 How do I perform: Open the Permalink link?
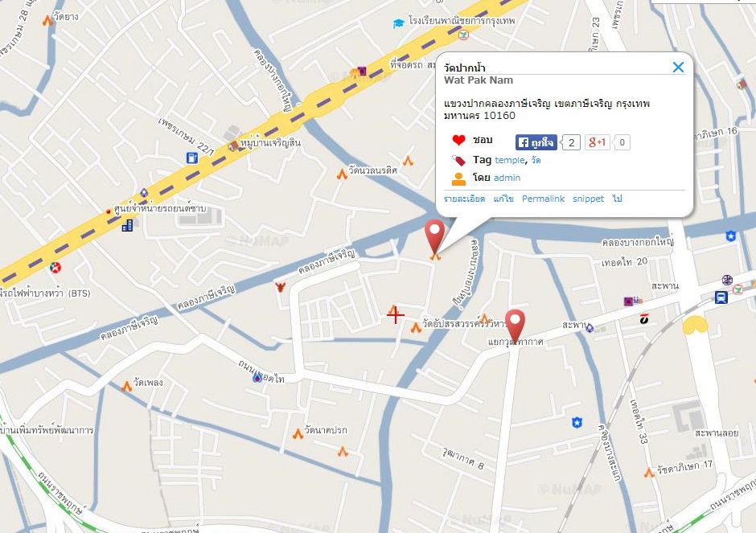pos(543,199)
